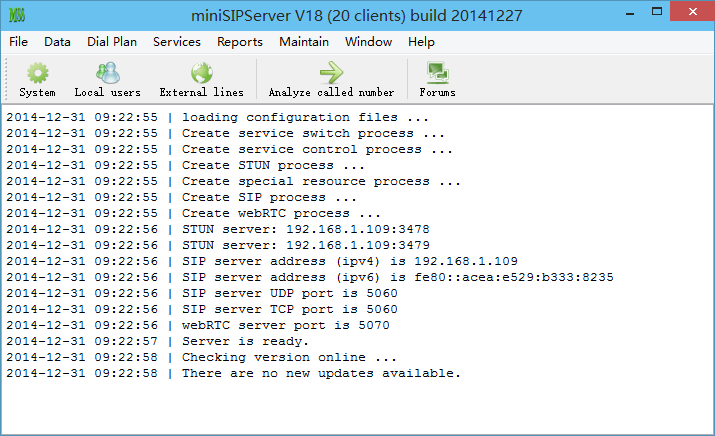Minimize the miniSIPServer window

[x=630, y=12]
